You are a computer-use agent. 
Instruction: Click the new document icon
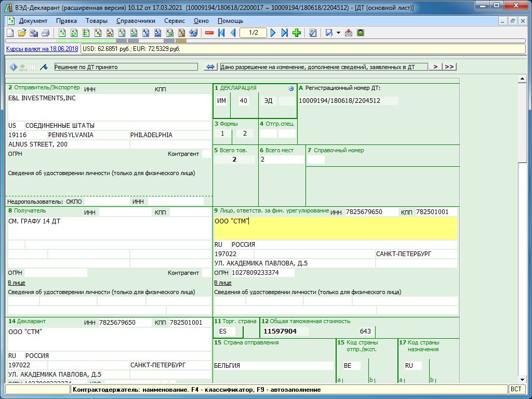(x=10, y=33)
